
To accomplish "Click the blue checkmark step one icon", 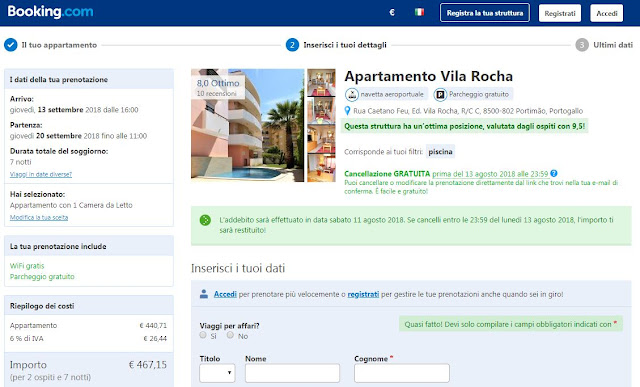I will [x=11, y=45].
